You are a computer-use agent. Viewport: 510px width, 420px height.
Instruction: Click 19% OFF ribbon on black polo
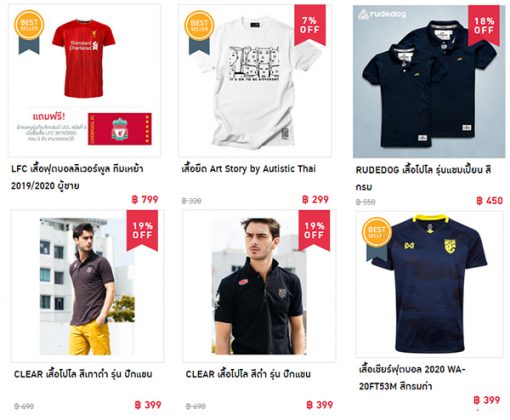314,230
